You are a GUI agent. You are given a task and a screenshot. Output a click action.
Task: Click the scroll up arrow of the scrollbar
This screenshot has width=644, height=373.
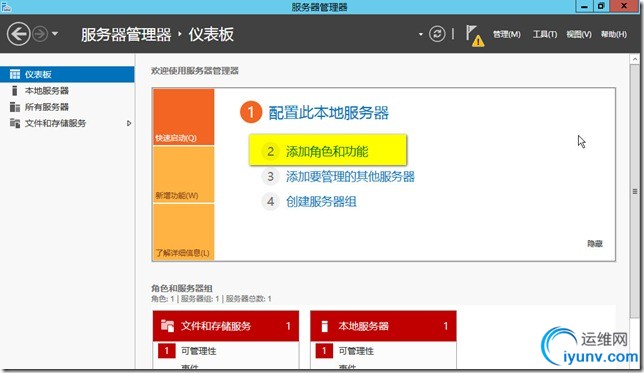(x=635, y=60)
